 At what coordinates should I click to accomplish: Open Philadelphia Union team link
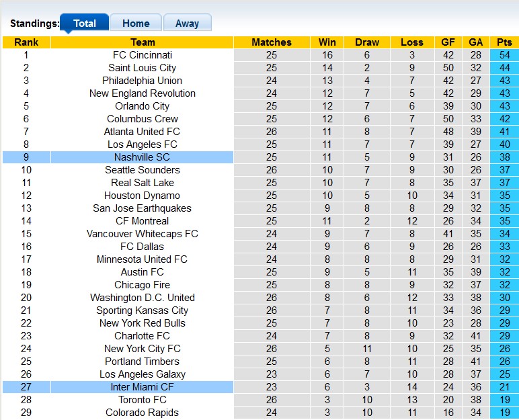(x=143, y=81)
